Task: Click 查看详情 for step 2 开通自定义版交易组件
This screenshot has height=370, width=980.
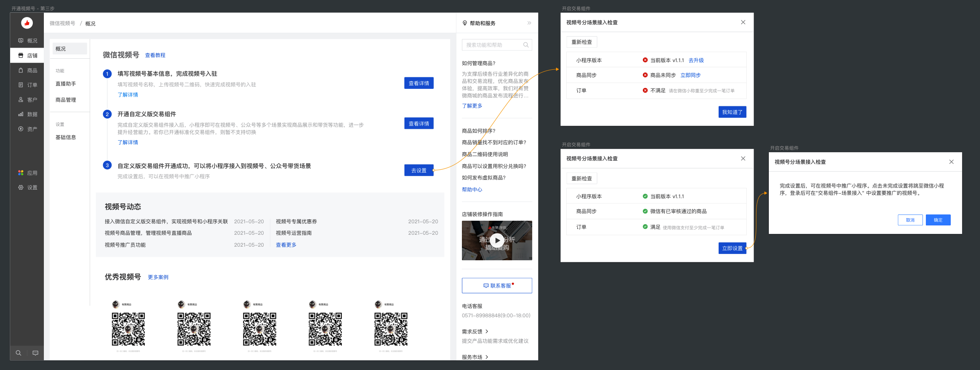Action: point(419,123)
